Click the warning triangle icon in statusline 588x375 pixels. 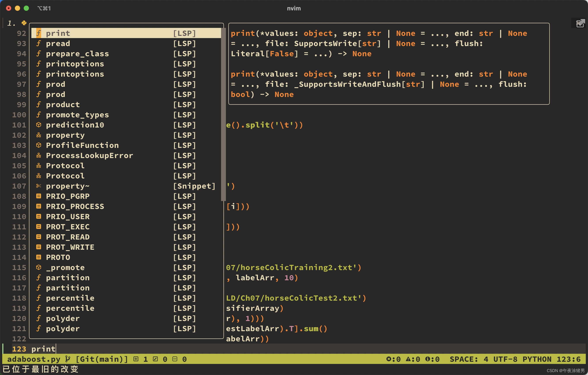coord(408,359)
